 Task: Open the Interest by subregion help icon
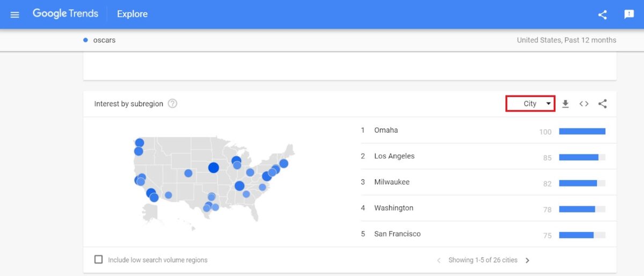(x=172, y=104)
